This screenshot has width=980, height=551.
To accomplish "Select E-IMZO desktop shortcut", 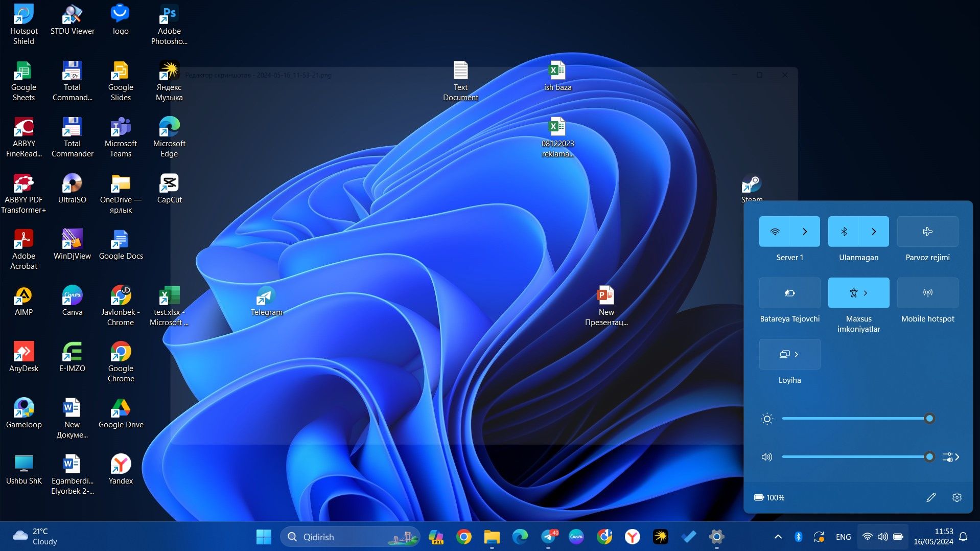I will 72,357.
